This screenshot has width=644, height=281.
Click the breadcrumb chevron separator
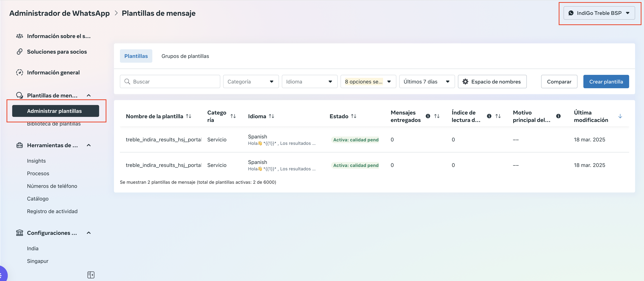[116, 13]
